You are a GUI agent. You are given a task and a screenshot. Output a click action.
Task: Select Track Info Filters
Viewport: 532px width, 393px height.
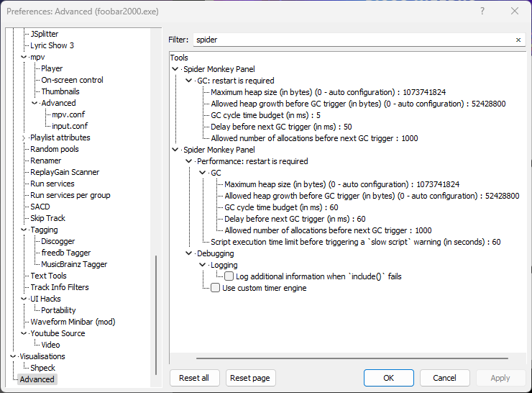point(60,287)
